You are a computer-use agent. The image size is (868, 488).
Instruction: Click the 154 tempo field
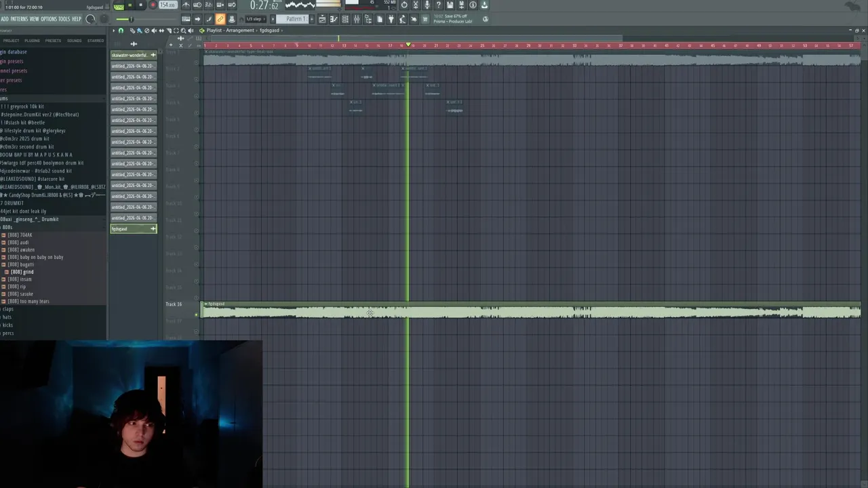coord(167,5)
